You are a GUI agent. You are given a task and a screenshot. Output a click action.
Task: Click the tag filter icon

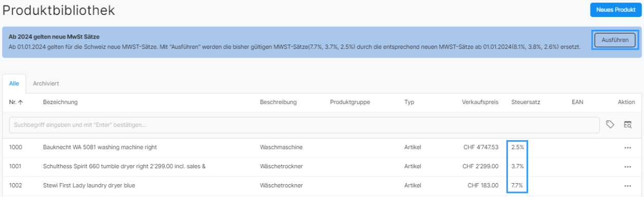coord(610,124)
